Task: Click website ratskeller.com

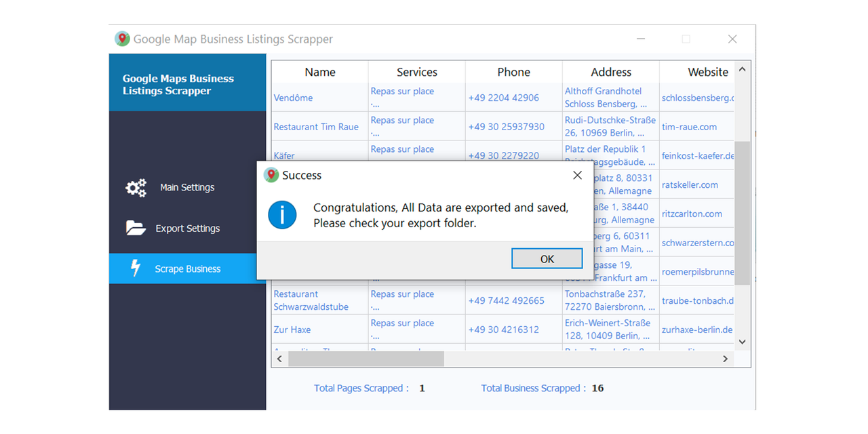Action: click(697, 184)
